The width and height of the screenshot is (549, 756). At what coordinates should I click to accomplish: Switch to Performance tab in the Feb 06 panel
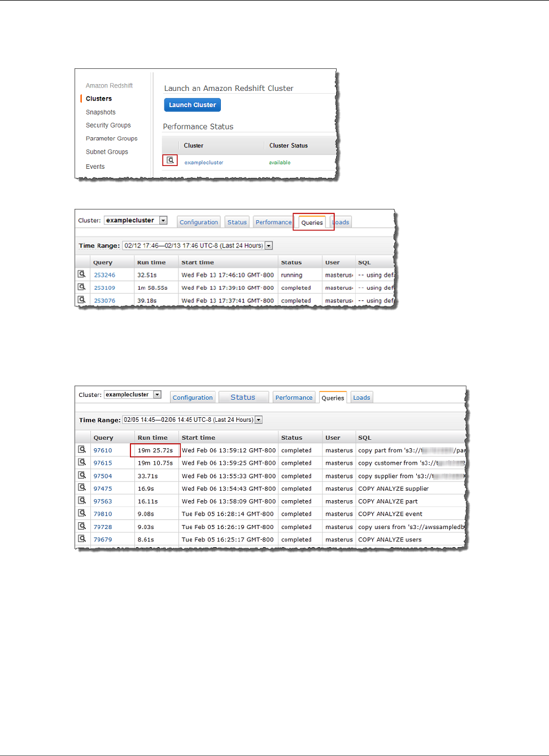point(294,397)
